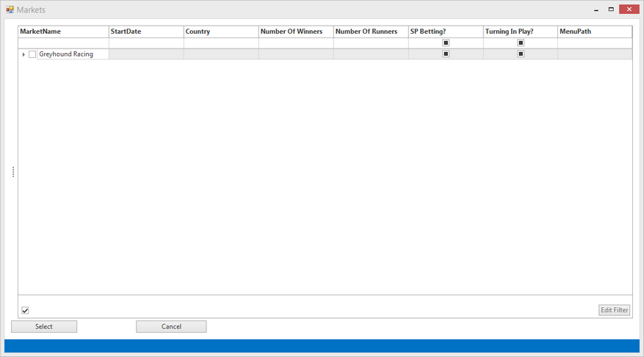Screen dimensions: 644x357
Task: Click the Country filter row input
Action: pyautogui.click(x=221, y=43)
